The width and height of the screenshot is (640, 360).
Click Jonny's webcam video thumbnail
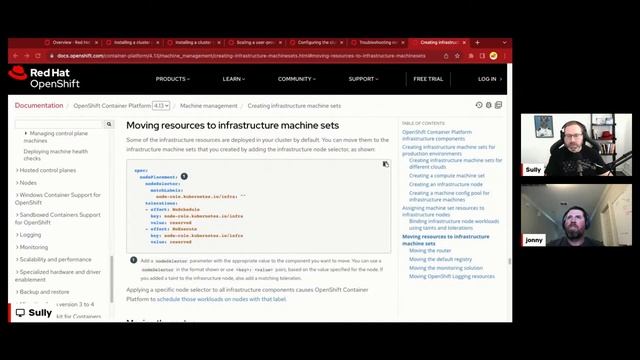pos(576,215)
